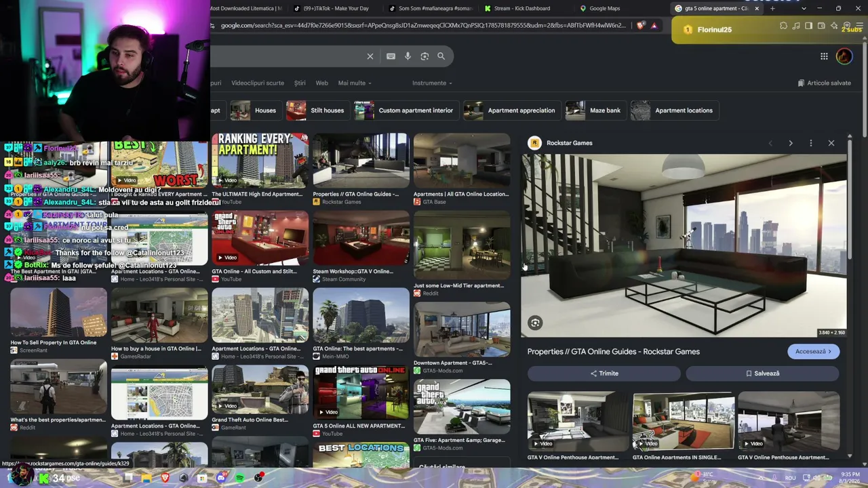Image resolution: width=868 pixels, height=488 pixels.
Task: Toggle the browser sidebar panel
Action: click(808, 26)
